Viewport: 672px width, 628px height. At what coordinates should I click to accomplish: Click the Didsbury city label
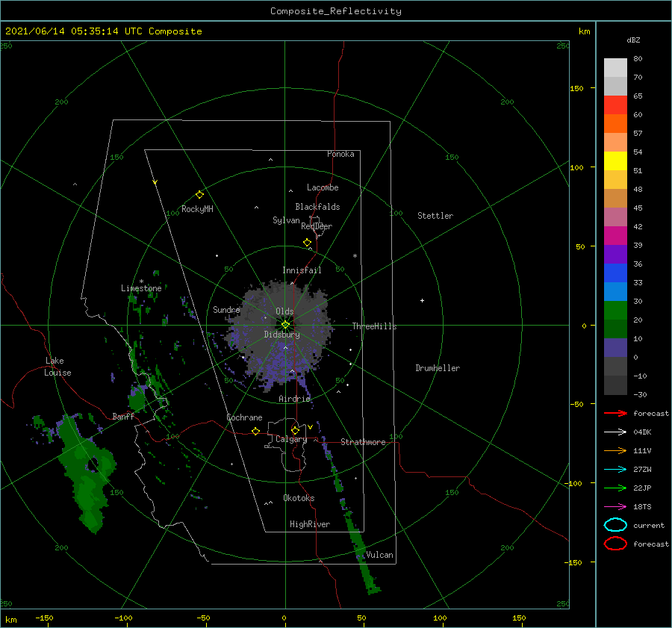[282, 335]
